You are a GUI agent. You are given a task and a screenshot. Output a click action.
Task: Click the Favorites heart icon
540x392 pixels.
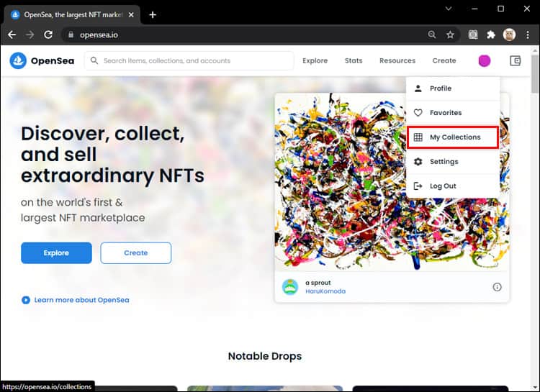[418, 112]
